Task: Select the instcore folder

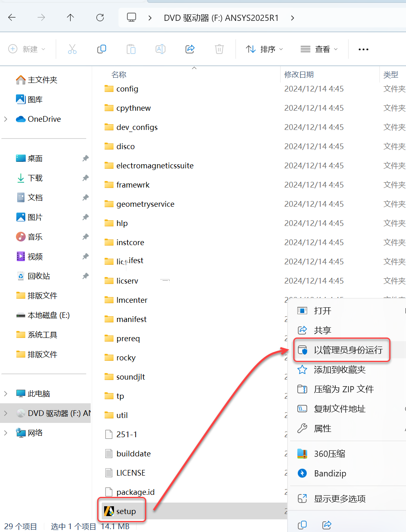Action: pos(130,242)
